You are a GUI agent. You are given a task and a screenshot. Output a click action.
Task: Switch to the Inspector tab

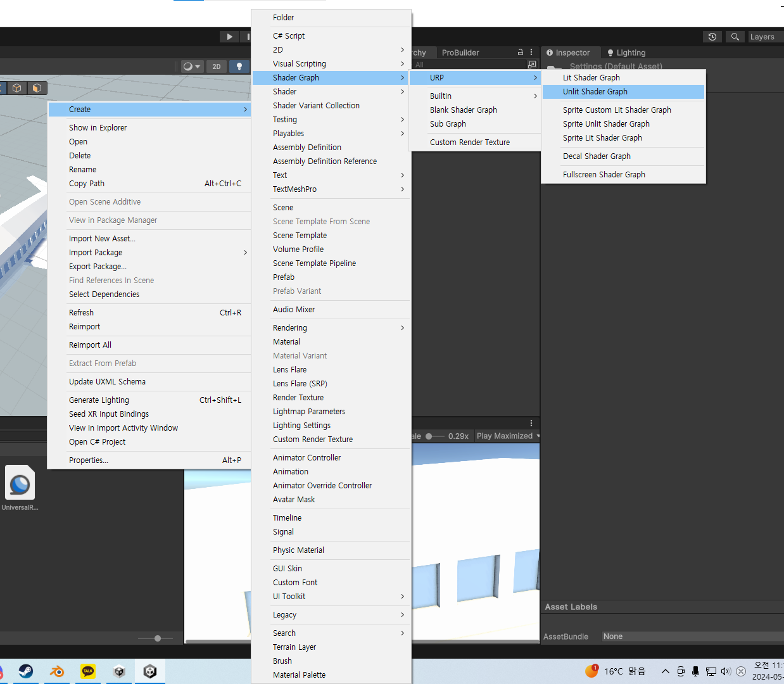point(568,53)
